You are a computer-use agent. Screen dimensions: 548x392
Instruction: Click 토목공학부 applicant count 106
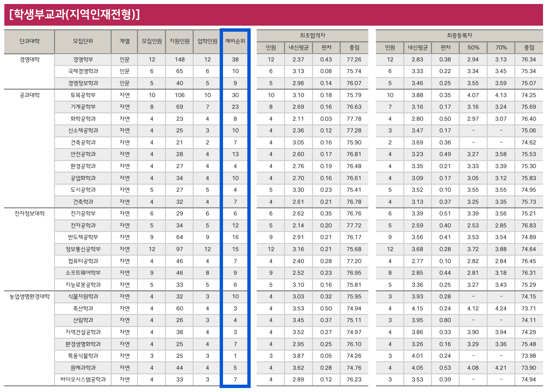tap(180, 95)
